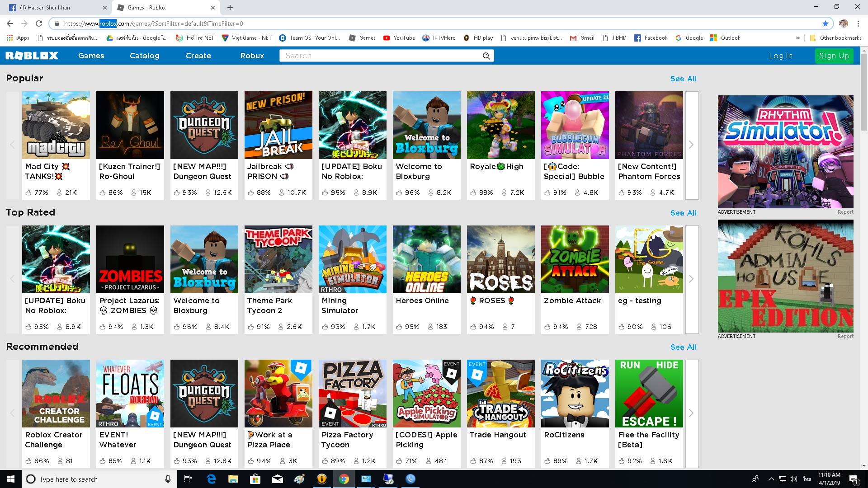This screenshot has height=488, width=868.
Task: Open Microsoft Store from the taskbar
Action: (255, 479)
